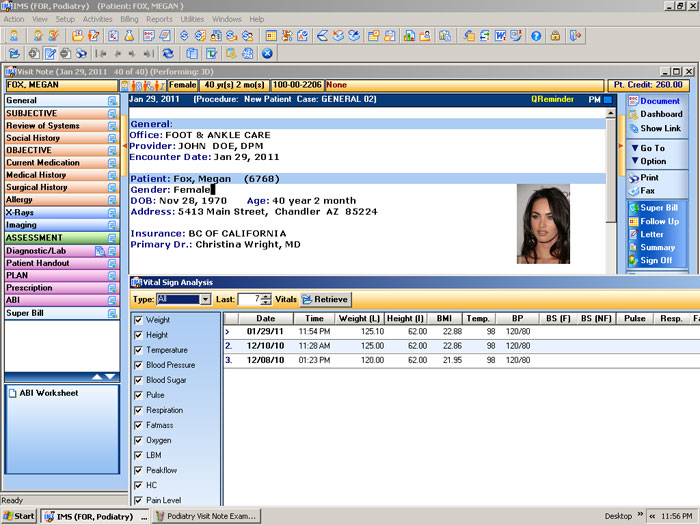700x525 pixels.
Task: Click the copy pages icon in second toolbar
Action: pos(192,54)
